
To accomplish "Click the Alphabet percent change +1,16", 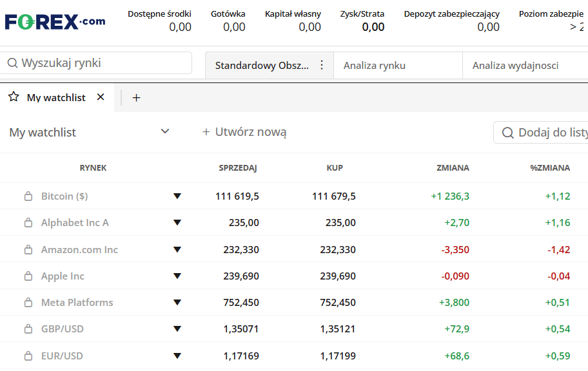I will (558, 223).
